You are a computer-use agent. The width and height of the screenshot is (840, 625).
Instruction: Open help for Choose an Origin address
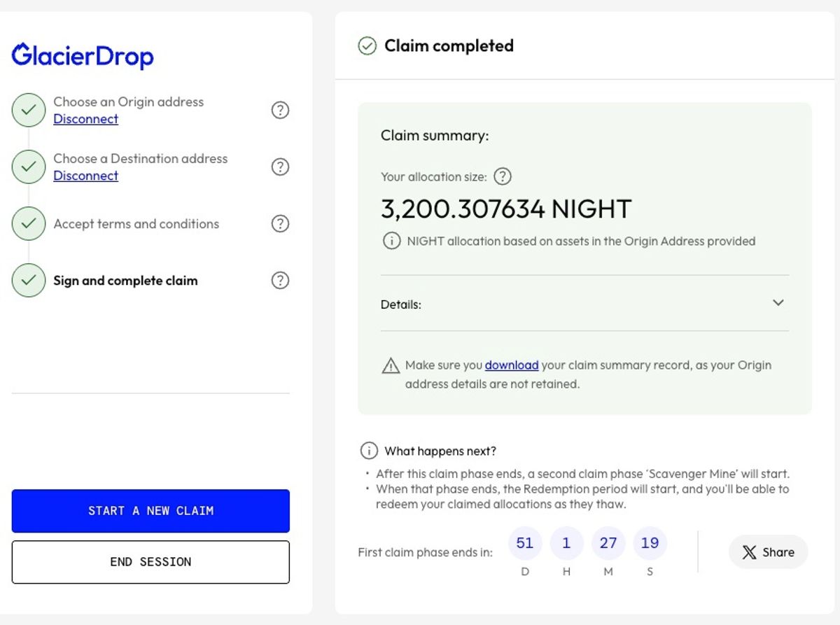click(280, 110)
